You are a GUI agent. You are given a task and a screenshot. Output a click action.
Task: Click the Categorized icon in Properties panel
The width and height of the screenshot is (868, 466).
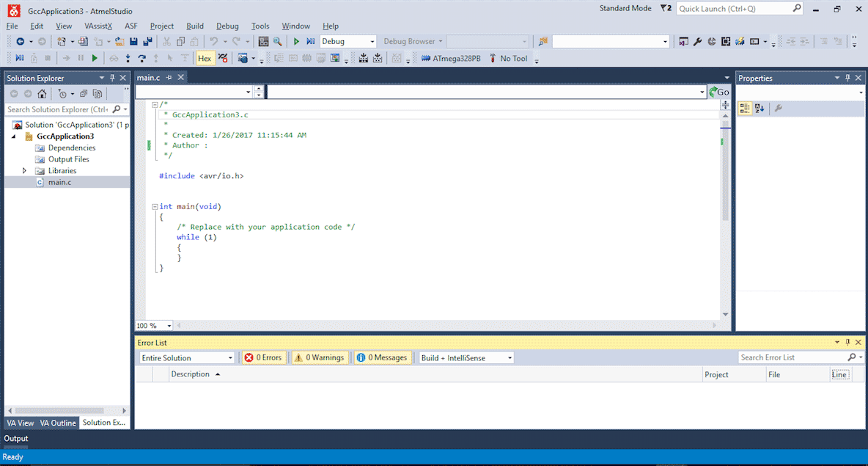tap(745, 109)
